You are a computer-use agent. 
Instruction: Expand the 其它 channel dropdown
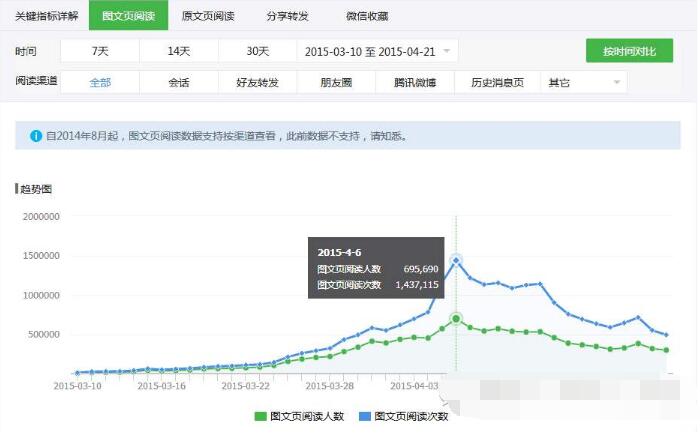pyautogui.click(x=583, y=83)
